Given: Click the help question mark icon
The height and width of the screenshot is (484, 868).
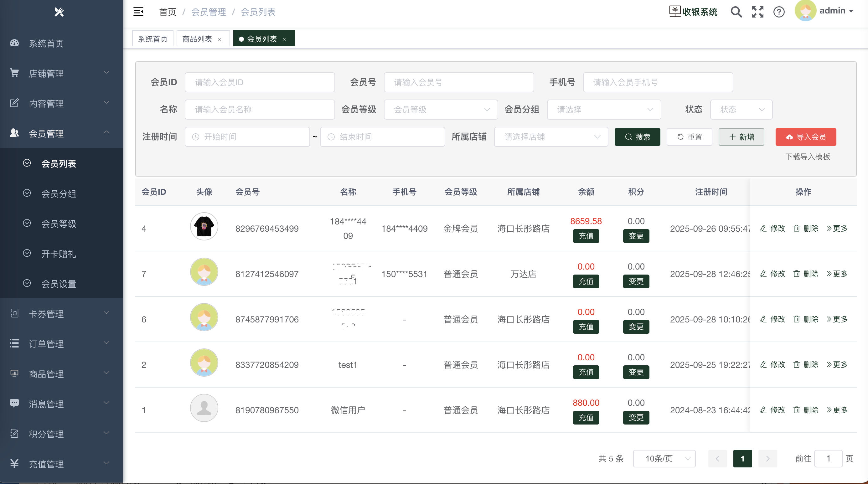Looking at the screenshot, I should tap(779, 12).
